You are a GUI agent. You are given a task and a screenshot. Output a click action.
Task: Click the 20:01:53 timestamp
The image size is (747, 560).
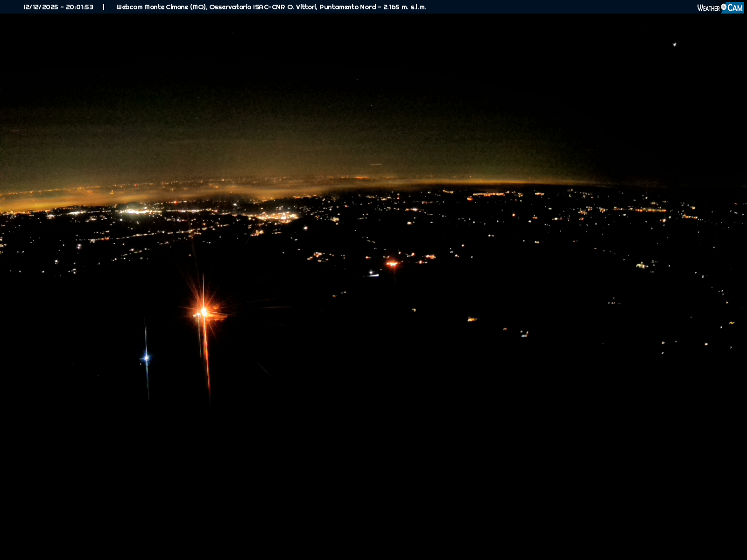click(x=79, y=7)
